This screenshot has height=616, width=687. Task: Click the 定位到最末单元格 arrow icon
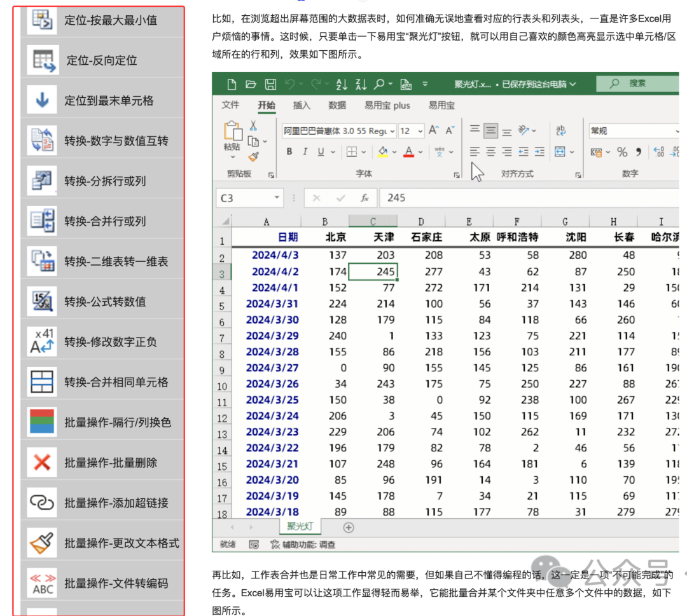42,100
